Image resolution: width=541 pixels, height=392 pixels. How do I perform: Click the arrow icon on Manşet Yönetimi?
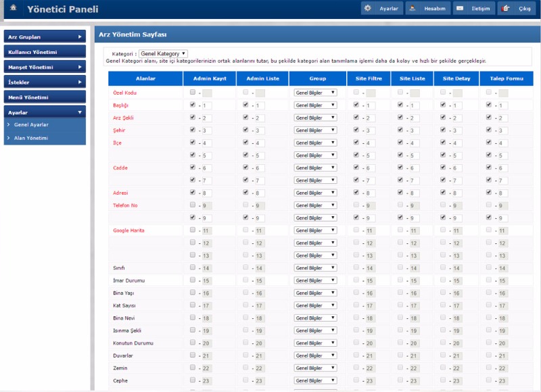[x=80, y=67]
